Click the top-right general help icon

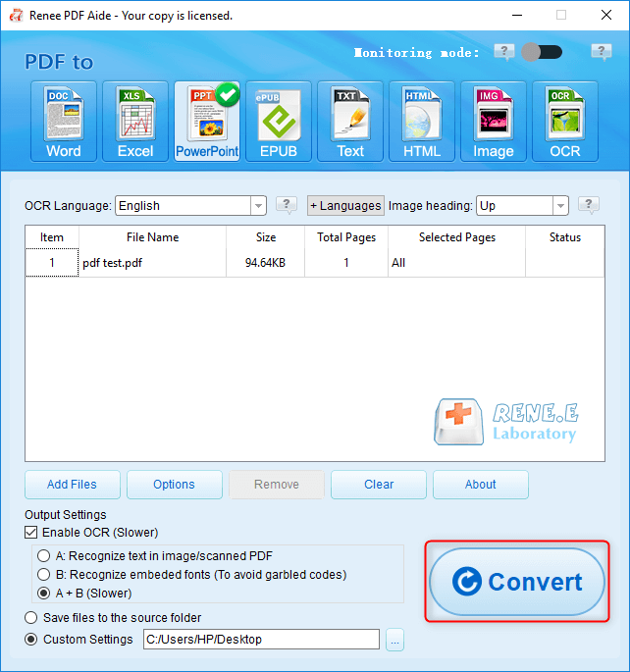coord(602,52)
